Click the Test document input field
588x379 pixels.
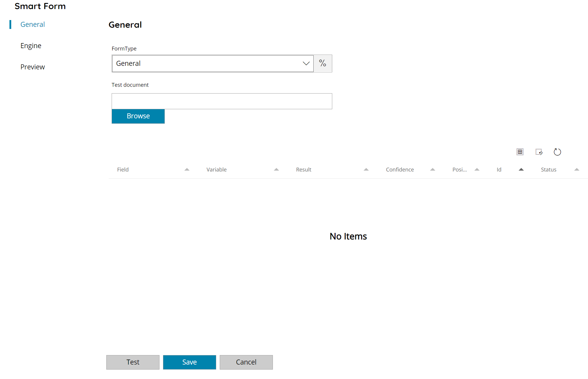click(222, 101)
